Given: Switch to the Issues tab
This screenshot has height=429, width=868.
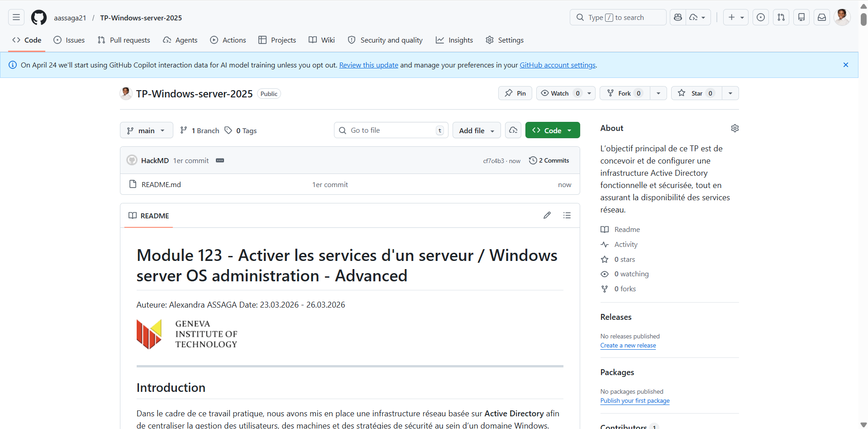Looking at the screenshot, I should (69, 40).
